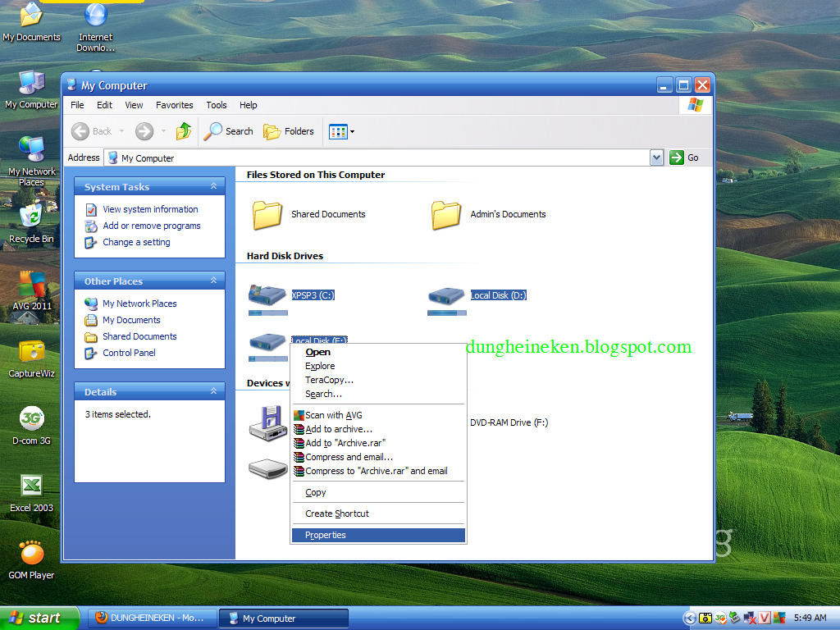Choose Add to archive...
The height and width of the screenshot is (630, 840).
click(x=377, y=429)
